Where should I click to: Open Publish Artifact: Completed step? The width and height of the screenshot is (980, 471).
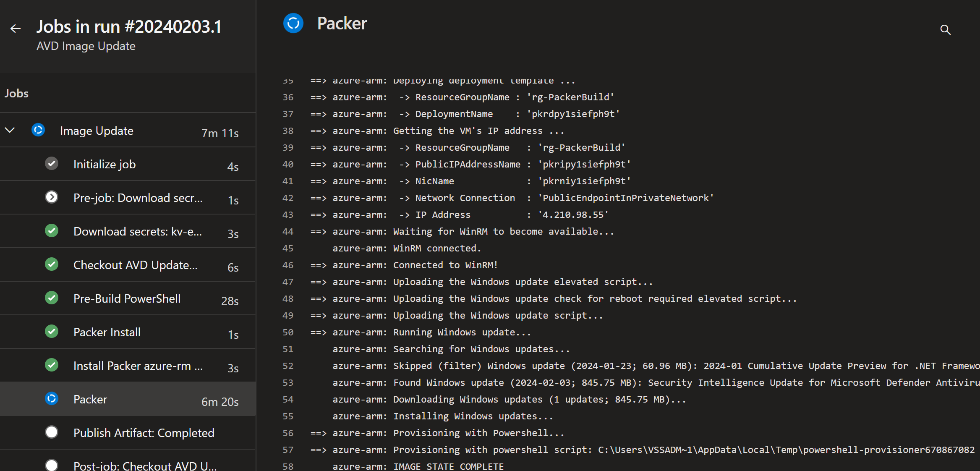coord(144,433)
